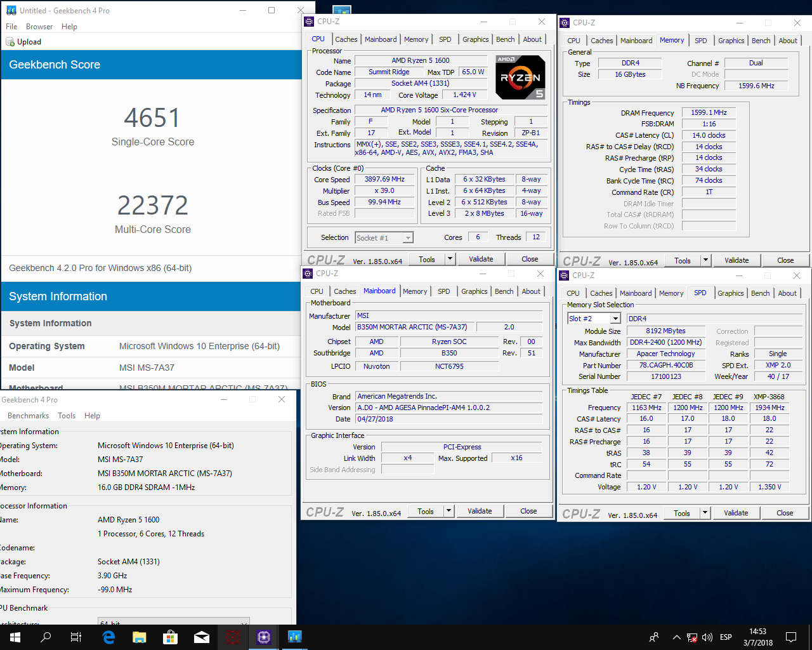
Task: Open the People icon in the system tray
Action: tap(654, 637)
